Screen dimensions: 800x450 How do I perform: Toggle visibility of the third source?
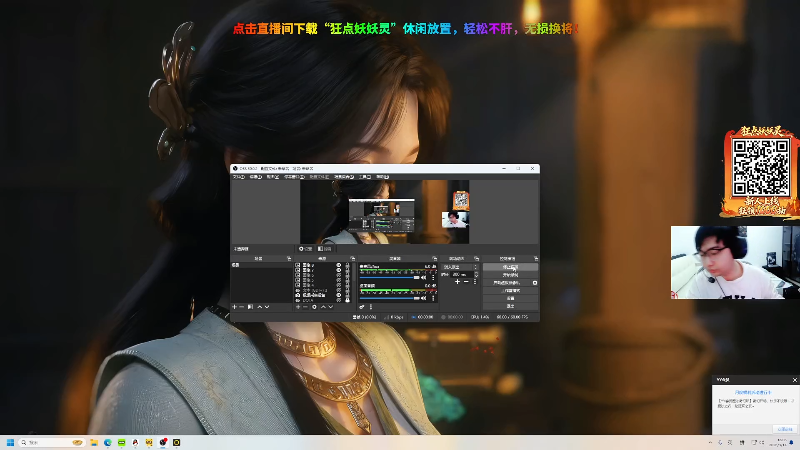tap(339, 275)
